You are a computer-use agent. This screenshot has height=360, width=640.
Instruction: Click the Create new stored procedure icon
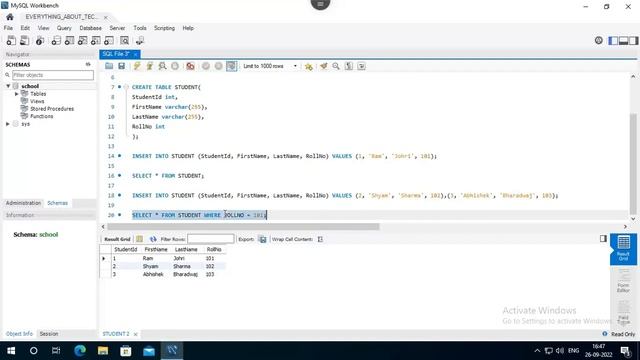(x=96, y=40)
